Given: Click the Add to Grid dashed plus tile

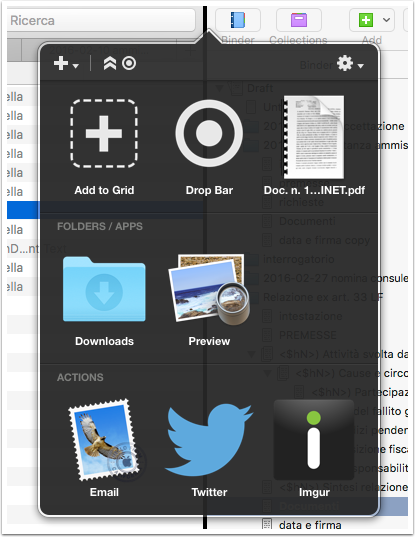Looking at the screenshot, I should point(104,134).
